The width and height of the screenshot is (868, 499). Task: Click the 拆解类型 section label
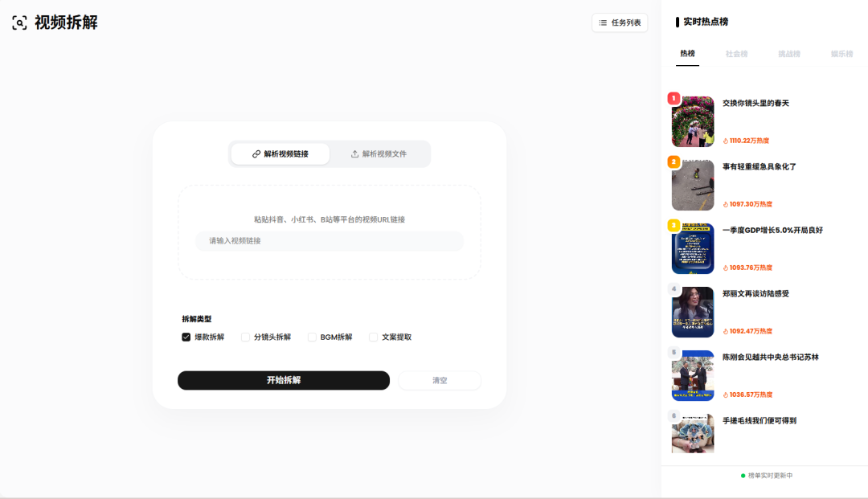pyautogui.click(x=197, y=319)
